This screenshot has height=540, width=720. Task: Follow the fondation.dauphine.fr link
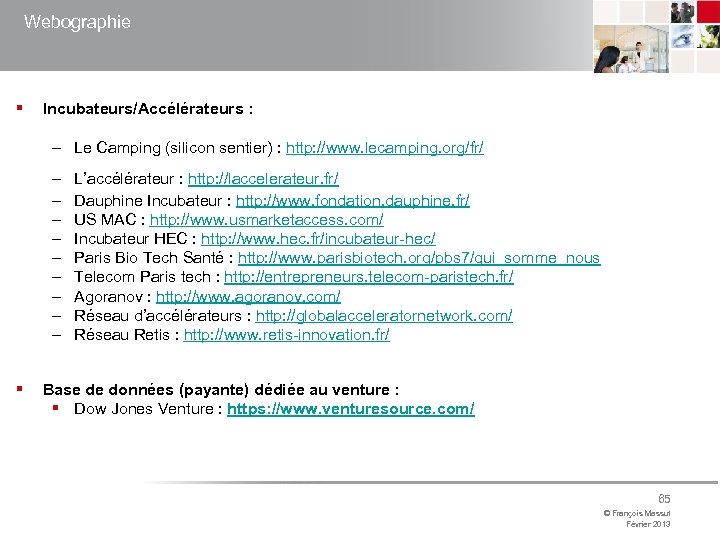[x=353, y=201]
